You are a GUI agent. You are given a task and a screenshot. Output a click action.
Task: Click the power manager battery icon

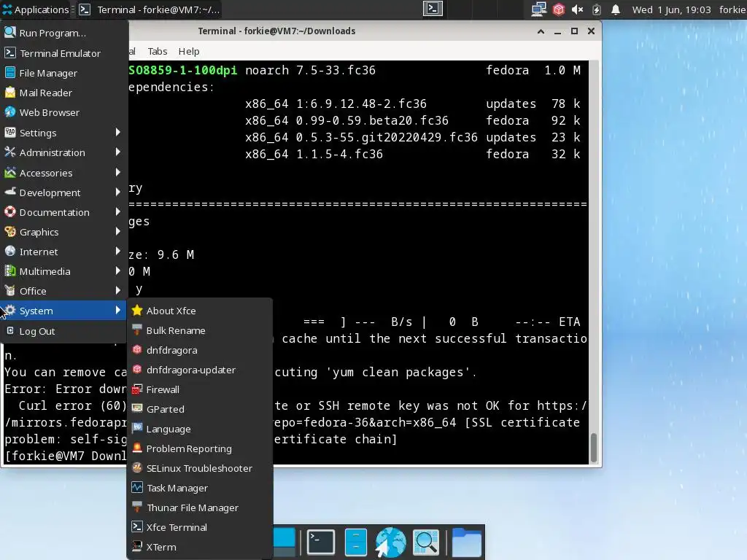tap(597, 9)
